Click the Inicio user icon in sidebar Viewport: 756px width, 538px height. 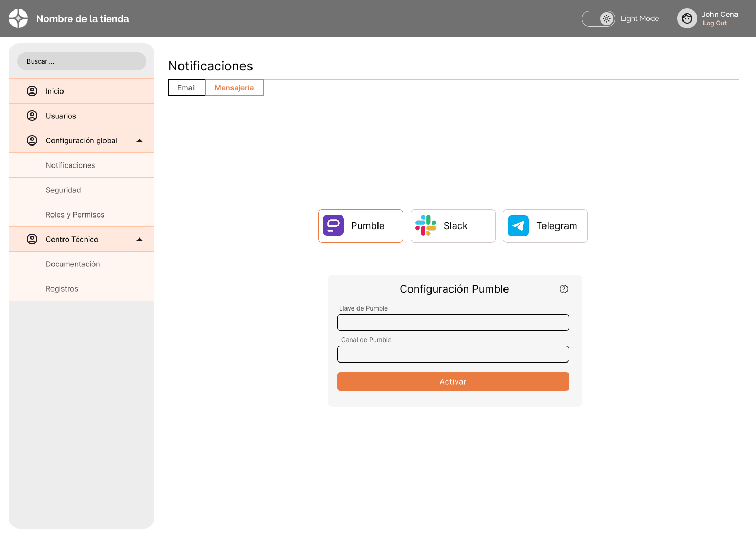pos(32,91)
